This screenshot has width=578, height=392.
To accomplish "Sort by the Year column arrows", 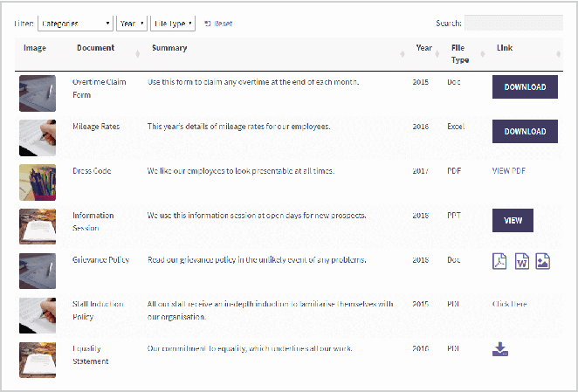I will [437, 54].
